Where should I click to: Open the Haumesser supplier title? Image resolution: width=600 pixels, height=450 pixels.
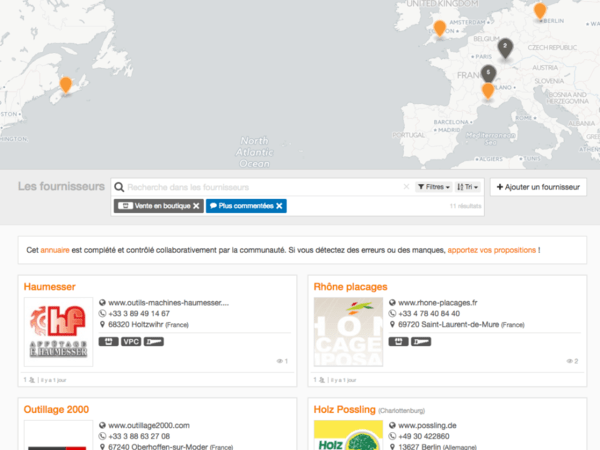[x=49, y=287]
